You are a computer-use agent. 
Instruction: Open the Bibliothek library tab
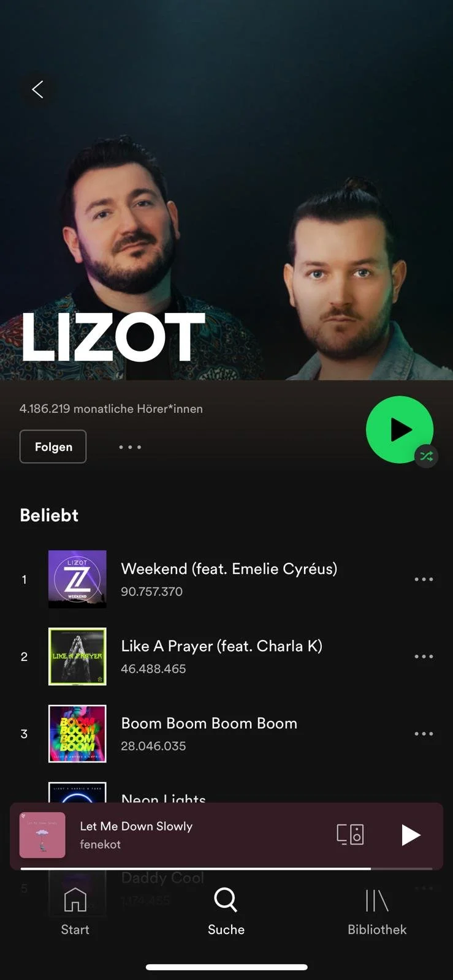click(x=377, y=911)
